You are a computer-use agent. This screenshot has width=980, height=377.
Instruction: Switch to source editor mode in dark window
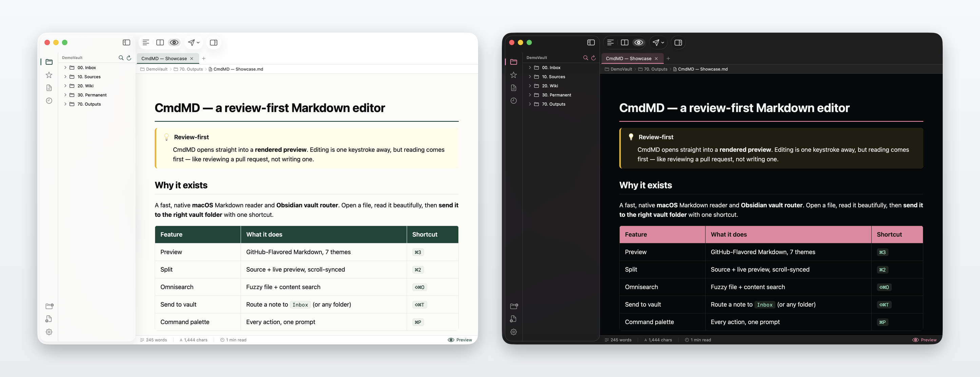[610, 43]
